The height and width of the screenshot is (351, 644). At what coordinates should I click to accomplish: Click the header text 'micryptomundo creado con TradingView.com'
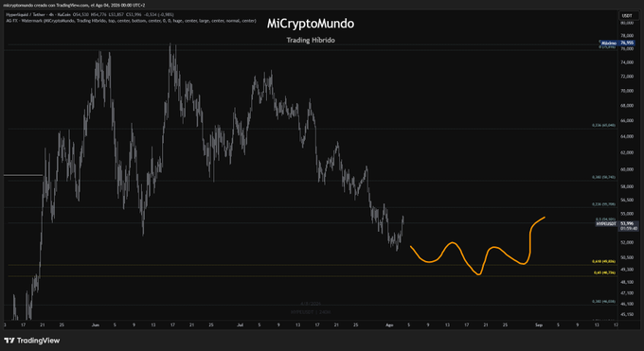pos(45,6)
